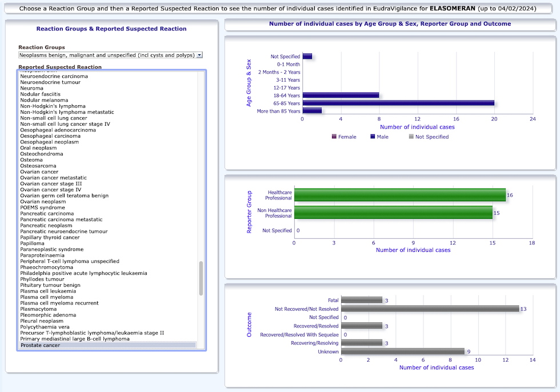Click the Recovered/Resolved outcome bar
The width and height of the screenshot is (560, 392).
(362, 326)
